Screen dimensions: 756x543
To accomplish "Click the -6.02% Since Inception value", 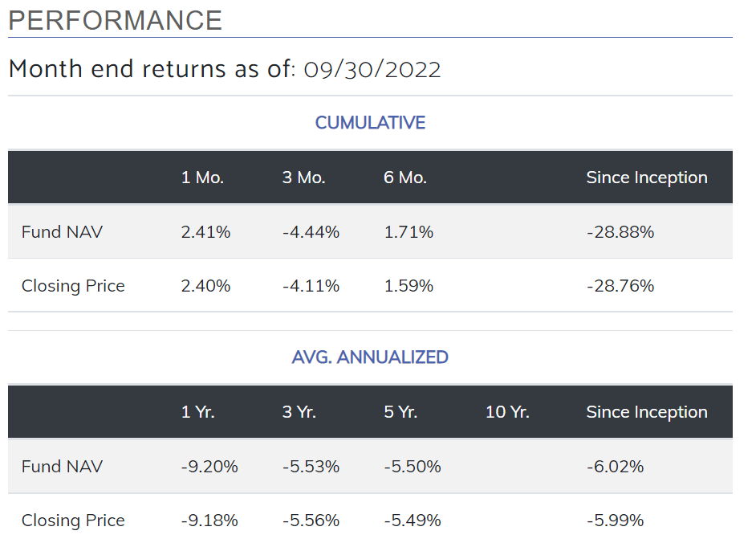I will tap(616, 467).
